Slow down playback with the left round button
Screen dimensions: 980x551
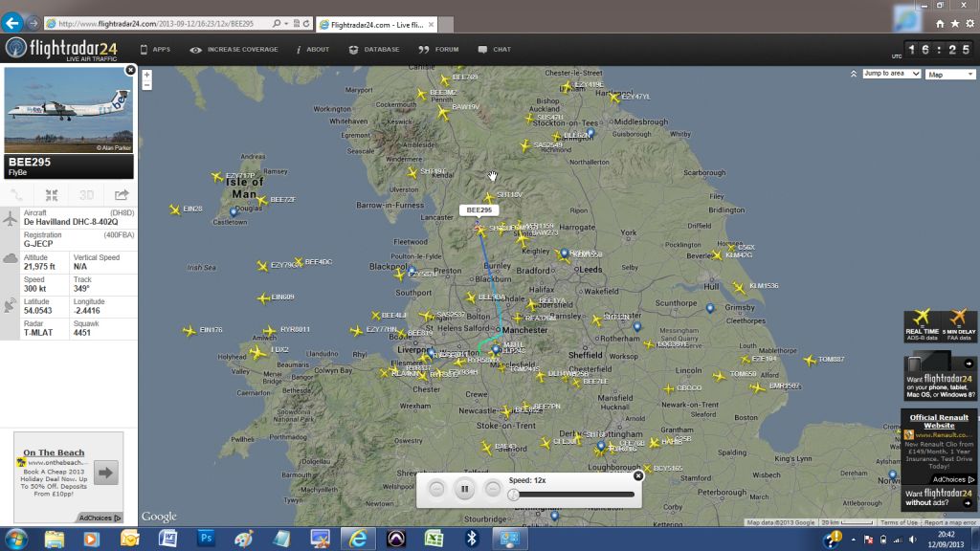coord(436,489)
